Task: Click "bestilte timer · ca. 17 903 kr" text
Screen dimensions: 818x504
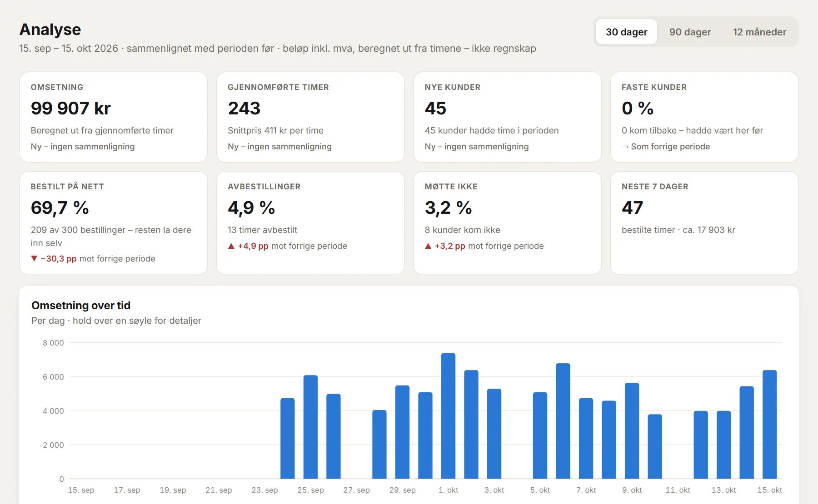Action: pos(678,230)
